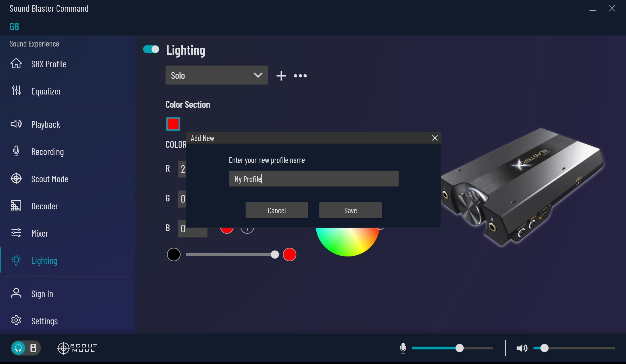Add a new lighting profile with plus icon
Viewport: 626px width, 364px height.
click(x=281, y=76)
